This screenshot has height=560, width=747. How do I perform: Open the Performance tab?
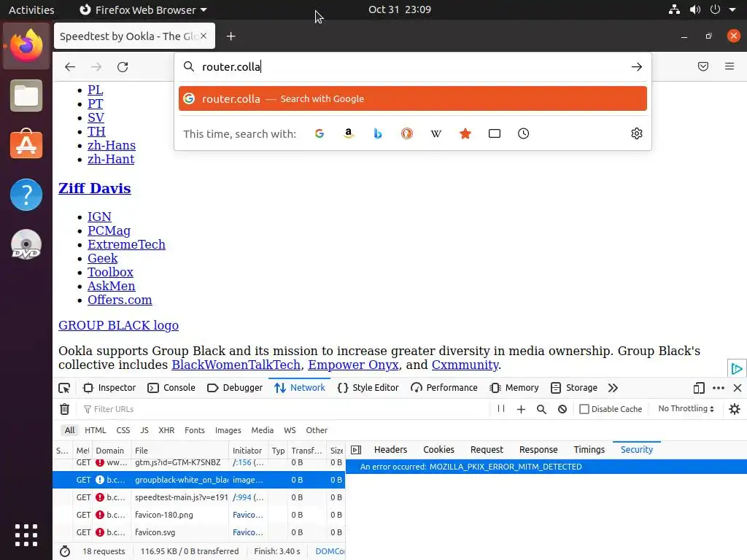(x=444, y=388)
